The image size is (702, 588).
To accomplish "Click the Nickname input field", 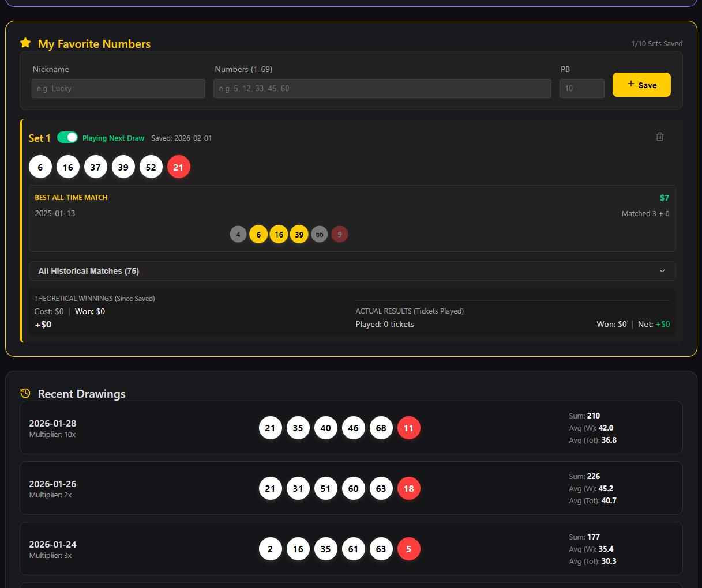I will point(118,88).
